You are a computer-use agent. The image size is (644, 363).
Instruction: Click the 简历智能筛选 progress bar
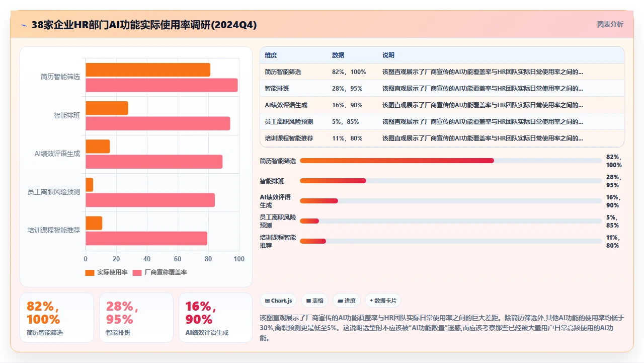(x=451, y=161)
